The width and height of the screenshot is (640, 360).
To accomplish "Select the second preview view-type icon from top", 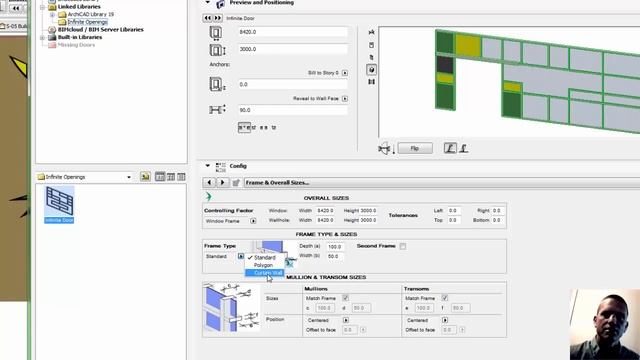I will [x=371, y=45].
